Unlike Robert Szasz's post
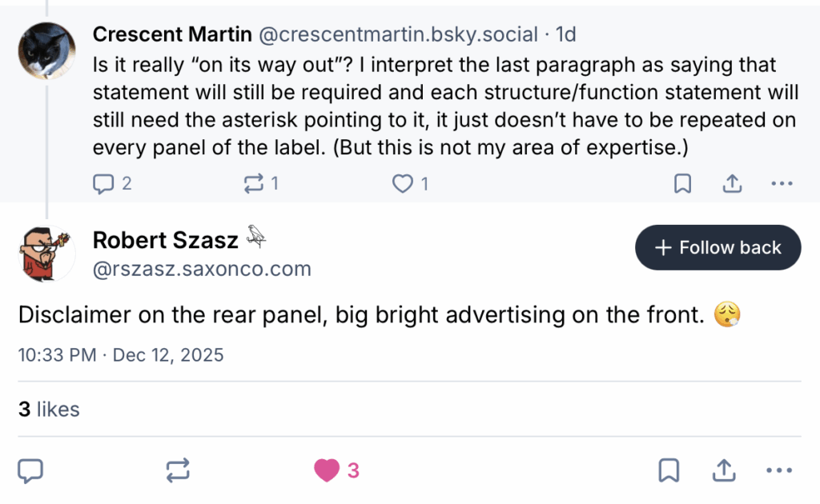 pyautogui.click(x=325, y=470)
